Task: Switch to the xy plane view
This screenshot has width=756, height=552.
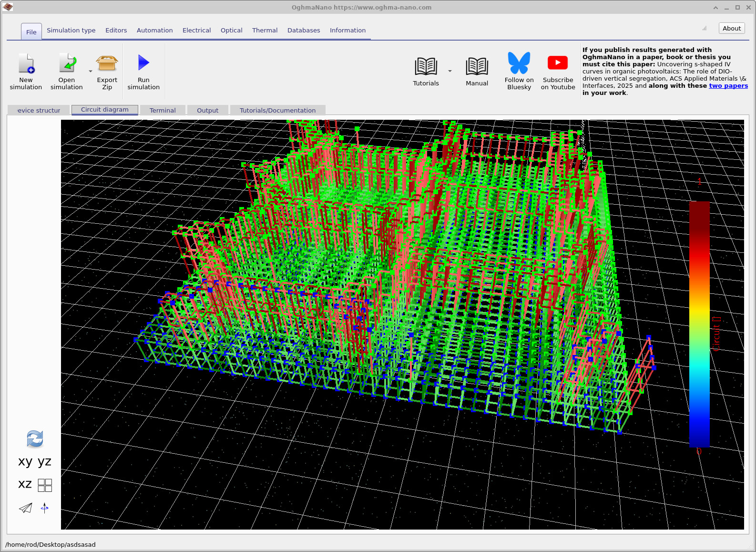Action: [x=25, y=461]
